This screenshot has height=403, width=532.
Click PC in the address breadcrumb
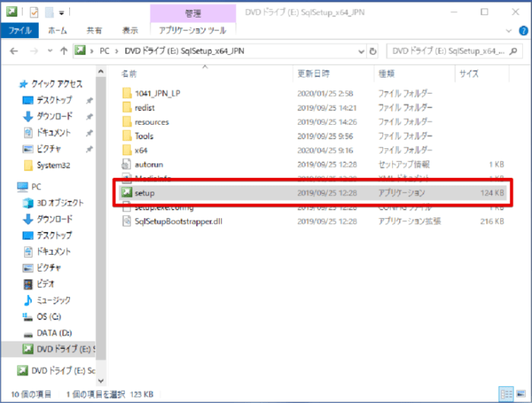point(105,51)
